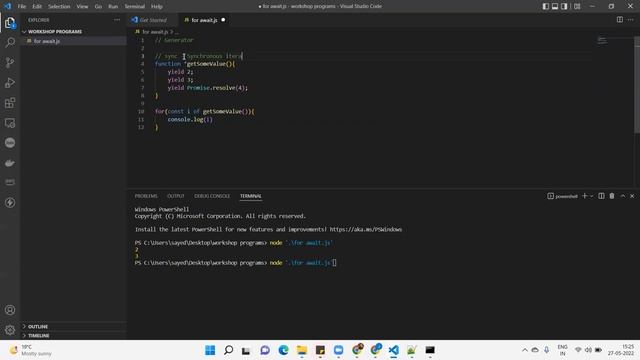This screenshot has height=360, width=640.
Task: Open the Run and Debug view
Action: pos(10,82)
